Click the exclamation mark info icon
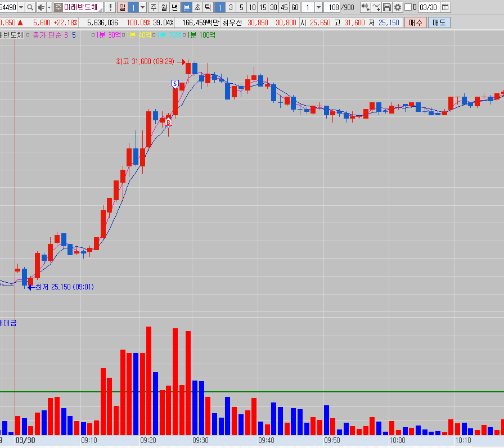504x448 pixels. 110,7
